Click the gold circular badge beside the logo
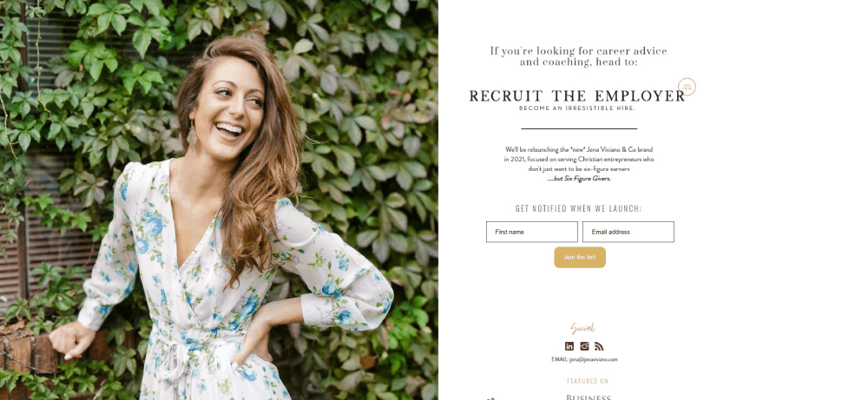Viewport: 868px width, 400px height. 687,87
